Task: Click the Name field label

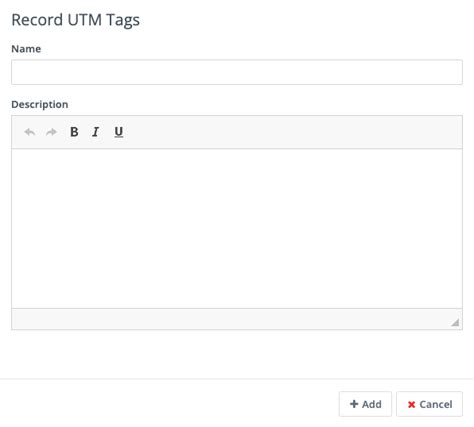Action: tap(26, 49)
